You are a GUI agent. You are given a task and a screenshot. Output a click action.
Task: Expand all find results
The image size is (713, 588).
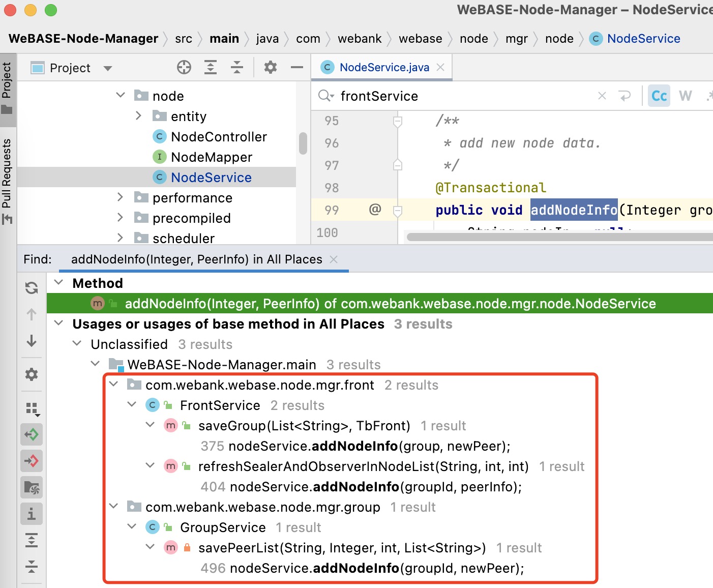[32, 540]
